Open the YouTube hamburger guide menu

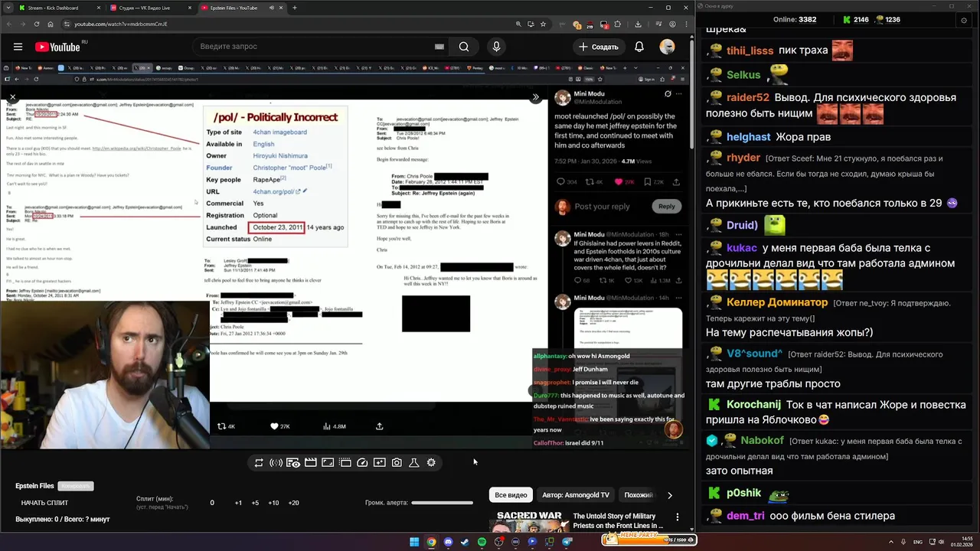pyautogui.click(x=18, y=47)
